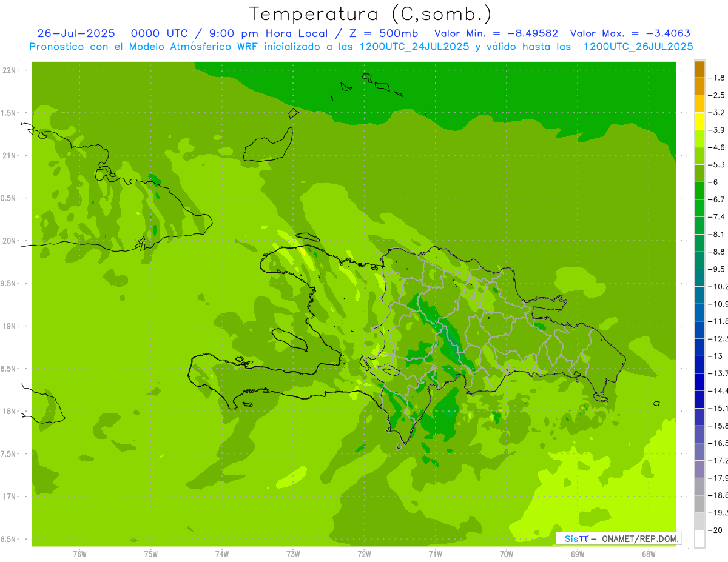Click the '26-Jul-2025' date text

(76, 33)
